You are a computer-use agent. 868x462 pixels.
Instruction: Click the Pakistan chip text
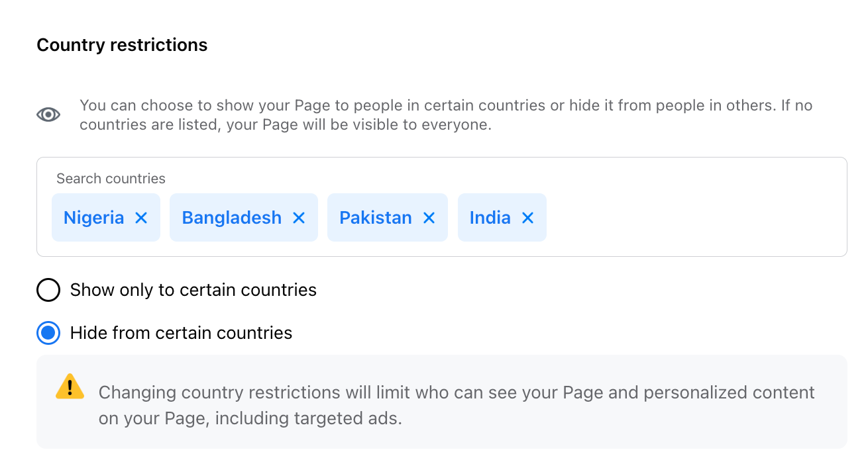(375, 218)
